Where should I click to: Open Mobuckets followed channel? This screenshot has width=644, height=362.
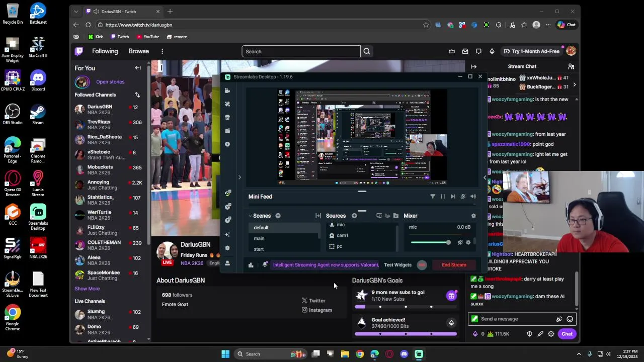point(110,170)
